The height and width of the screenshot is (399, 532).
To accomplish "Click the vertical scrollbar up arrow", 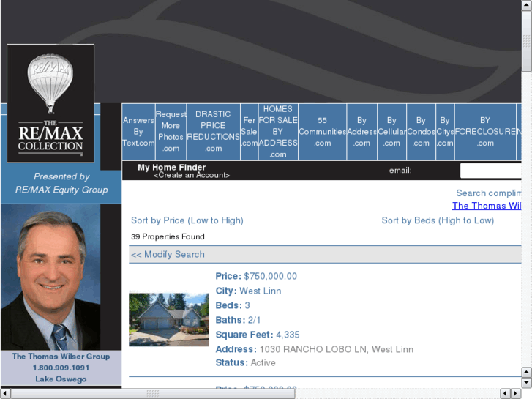I will coord(527,372).
